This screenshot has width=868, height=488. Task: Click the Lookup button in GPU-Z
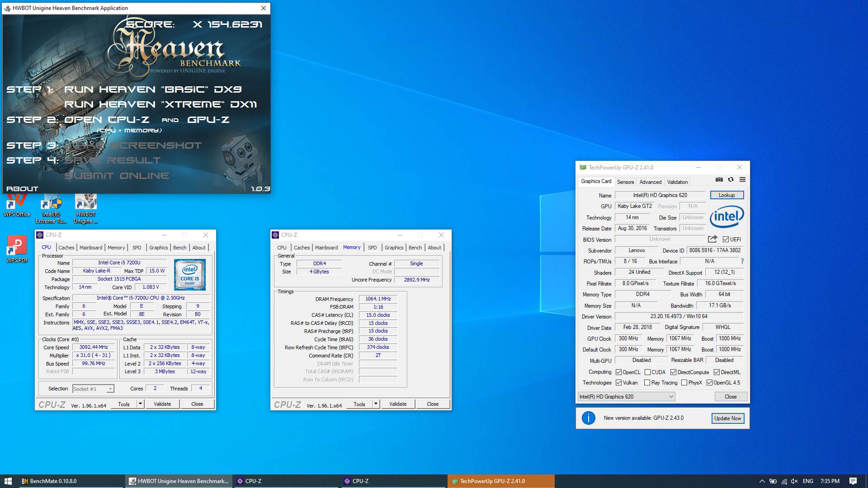pyautogui.click(x=726, y=195)
